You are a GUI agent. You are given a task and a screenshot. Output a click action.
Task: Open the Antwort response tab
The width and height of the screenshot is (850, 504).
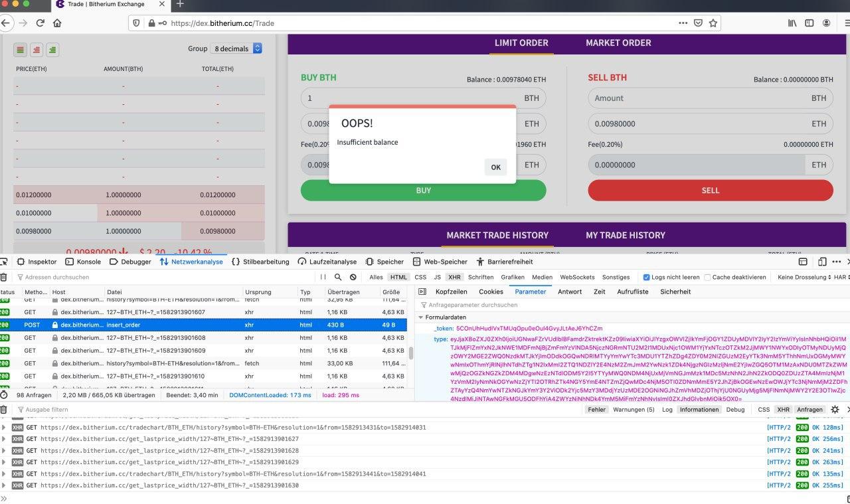point(570,292)
